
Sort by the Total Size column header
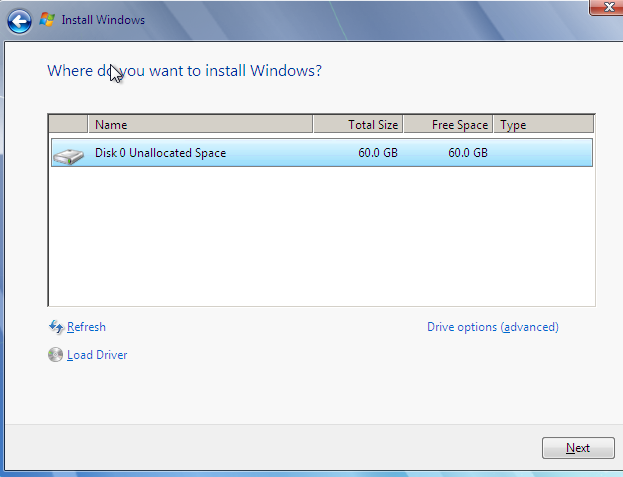click(358, 124)
